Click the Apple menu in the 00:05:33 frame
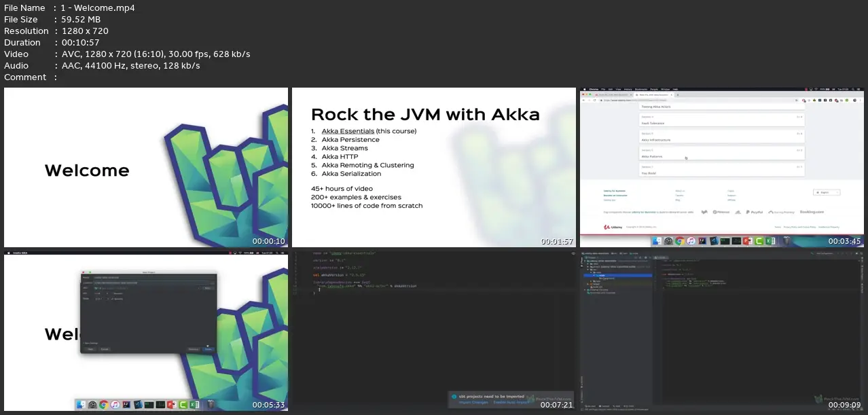This screenshot has width=868, height=415. (8, 253)
